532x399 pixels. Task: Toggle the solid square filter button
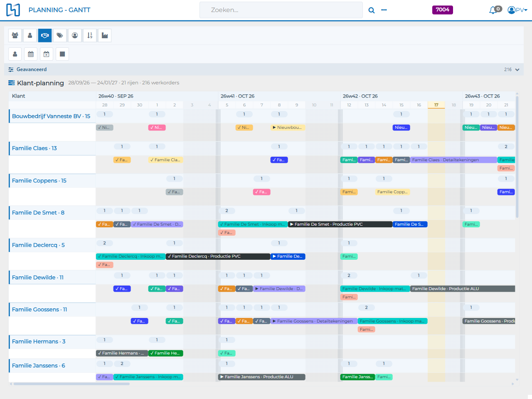(x=62, y=54)
